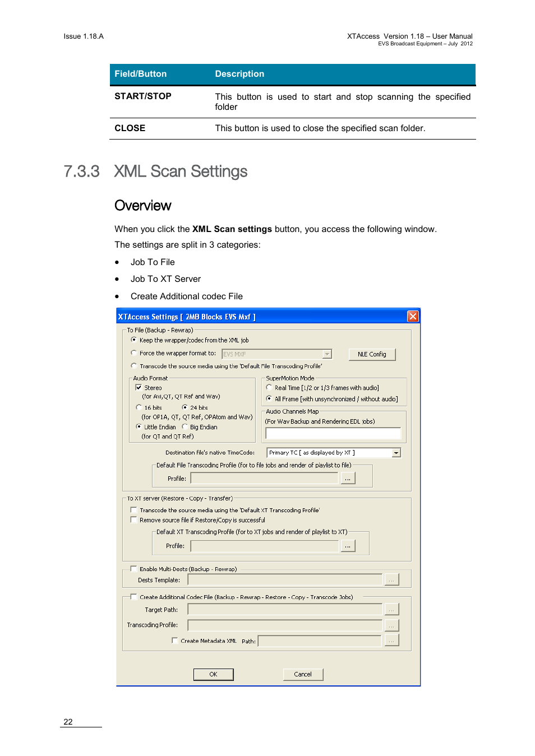The height and width of the screenshot is (756, 535).
Task: Click the 'CLOSE' table cell
Action: point(130,128)
